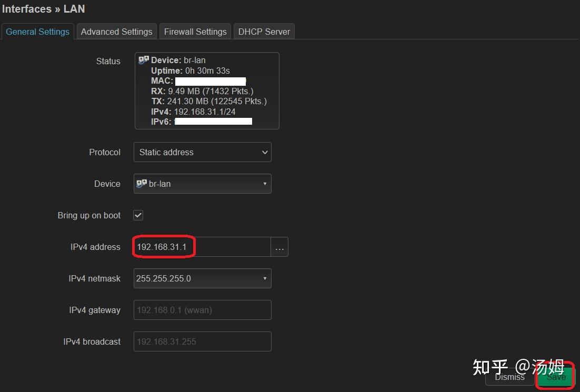Click the IPv4 gateway input field
The height and width of the screenshot is (392, 580).
tap(202, 309)
